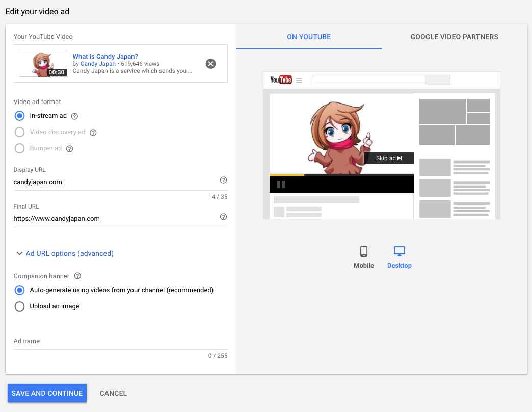Open help for In-stream ad
The height and width of the screenshot is (412, 532).
[74, 116]
